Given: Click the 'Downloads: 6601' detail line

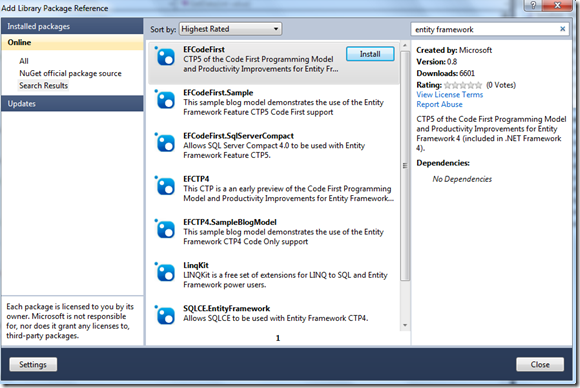Looking at the screenshot, I should click(x=445, y=73).
